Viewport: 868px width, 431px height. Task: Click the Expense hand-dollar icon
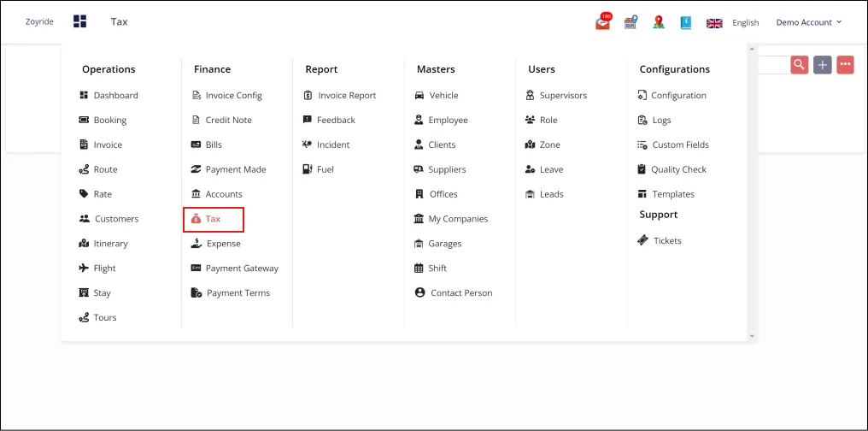click(x=196, y=243)
